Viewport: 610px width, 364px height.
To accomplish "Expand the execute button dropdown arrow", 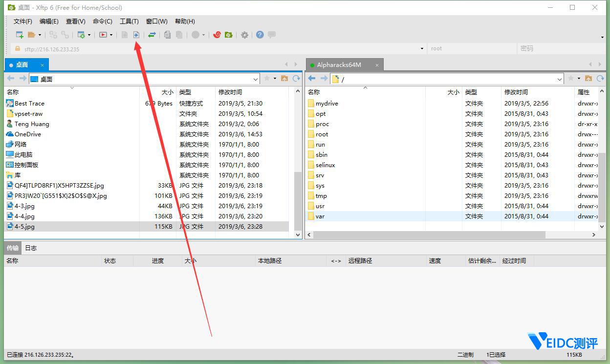I will click(110, 35).
